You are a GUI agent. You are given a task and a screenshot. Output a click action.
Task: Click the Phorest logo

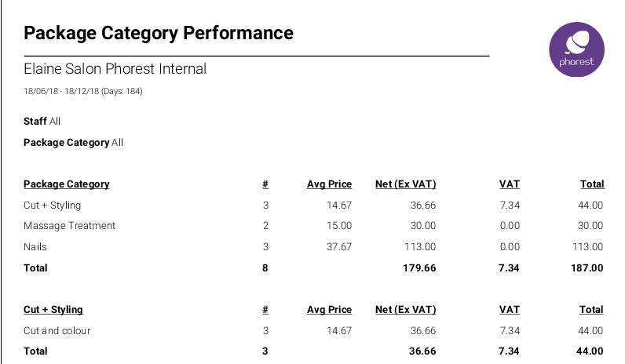(x=576, y=49)
